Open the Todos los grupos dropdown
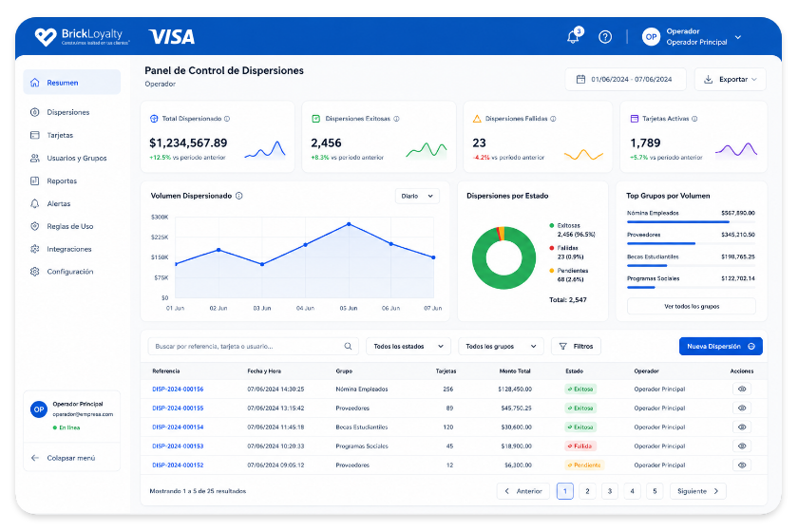The width and height of the screenshot is (798, 532). [501, 346]
